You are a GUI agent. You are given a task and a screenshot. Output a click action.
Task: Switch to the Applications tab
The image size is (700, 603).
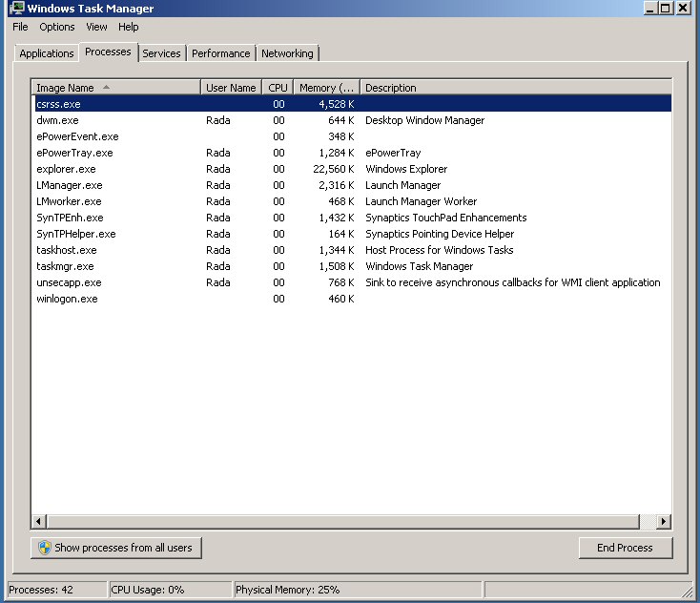click(x=47, y=53)
